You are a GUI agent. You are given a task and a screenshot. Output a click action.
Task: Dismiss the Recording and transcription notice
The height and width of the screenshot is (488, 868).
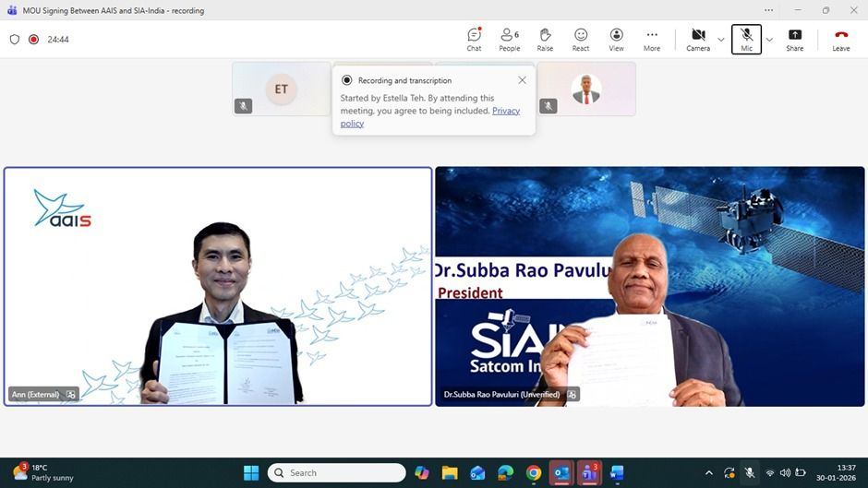coord(522,80)
